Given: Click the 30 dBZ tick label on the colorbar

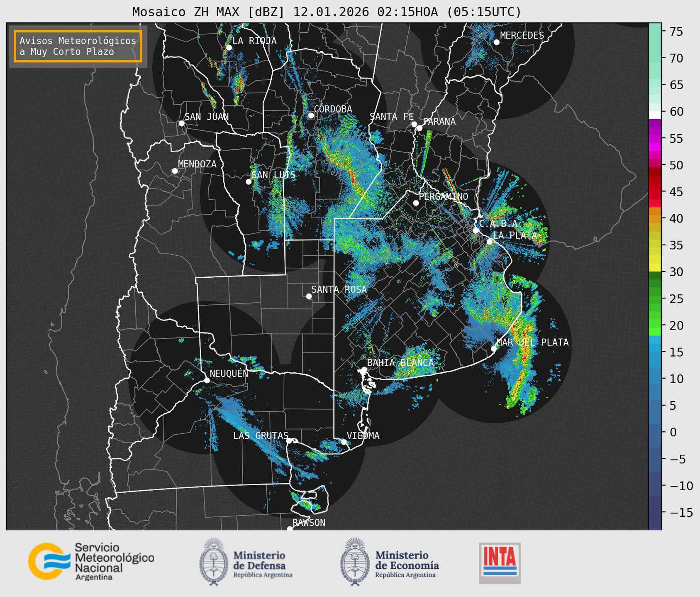Looking at the screenshot, I should pyautogui.click(x=676, y=272).
